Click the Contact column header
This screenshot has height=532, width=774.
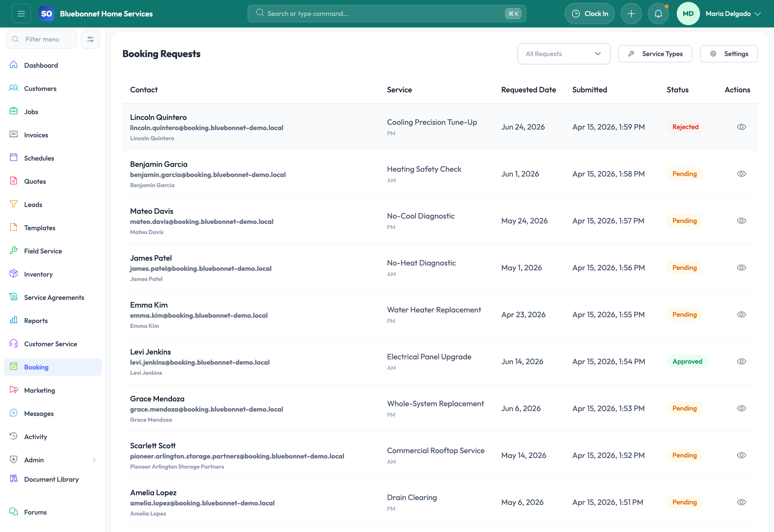(144, 90)
